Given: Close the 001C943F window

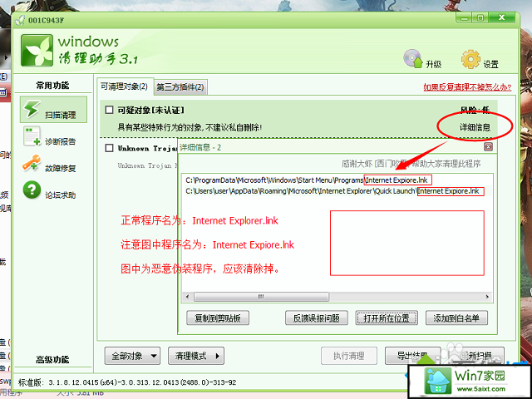Looking at the screenshot, I should coord(502,18).
